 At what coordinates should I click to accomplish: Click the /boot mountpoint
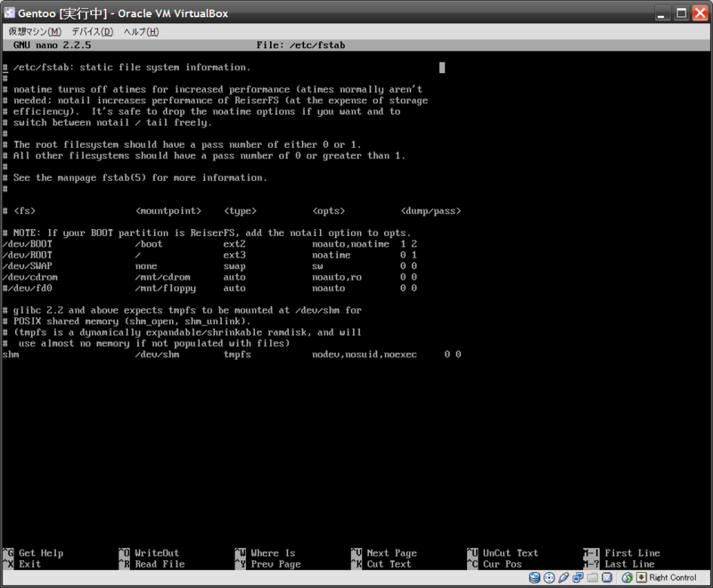149,244
